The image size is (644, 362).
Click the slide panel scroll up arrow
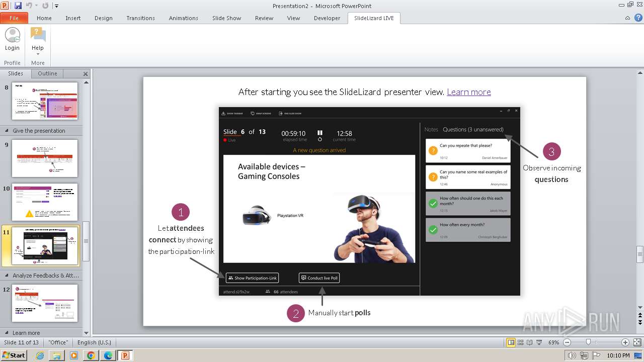(86, 82)
